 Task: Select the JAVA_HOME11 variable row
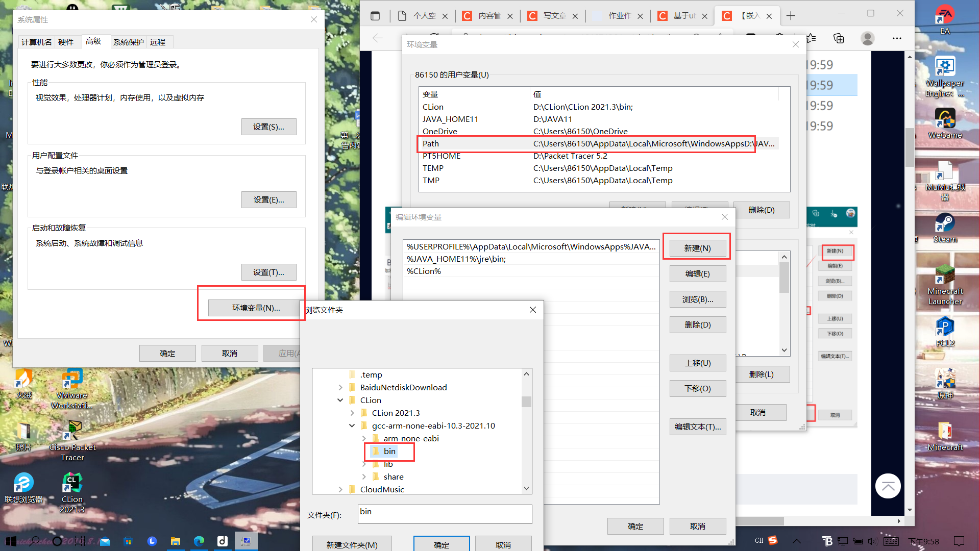tap(599, 119)
